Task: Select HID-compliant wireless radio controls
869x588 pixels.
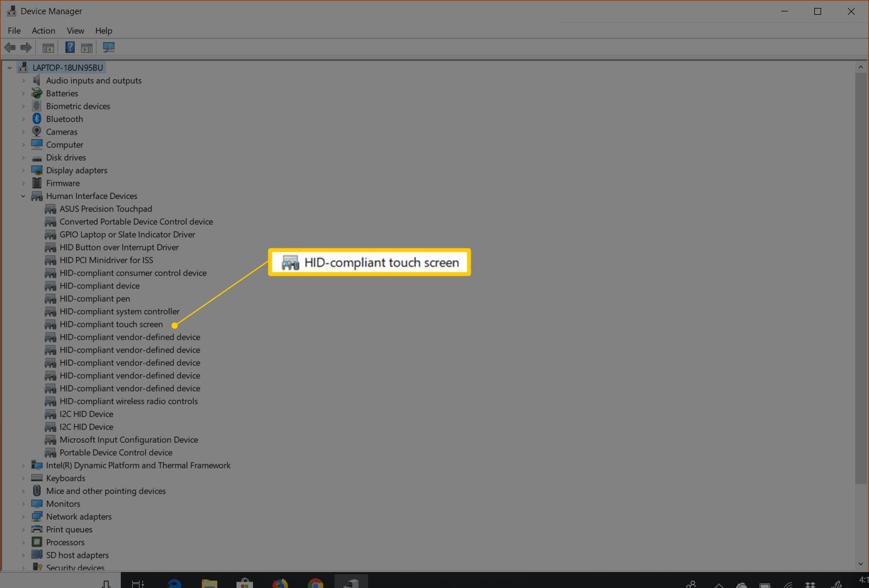Action: click(129, 401)
